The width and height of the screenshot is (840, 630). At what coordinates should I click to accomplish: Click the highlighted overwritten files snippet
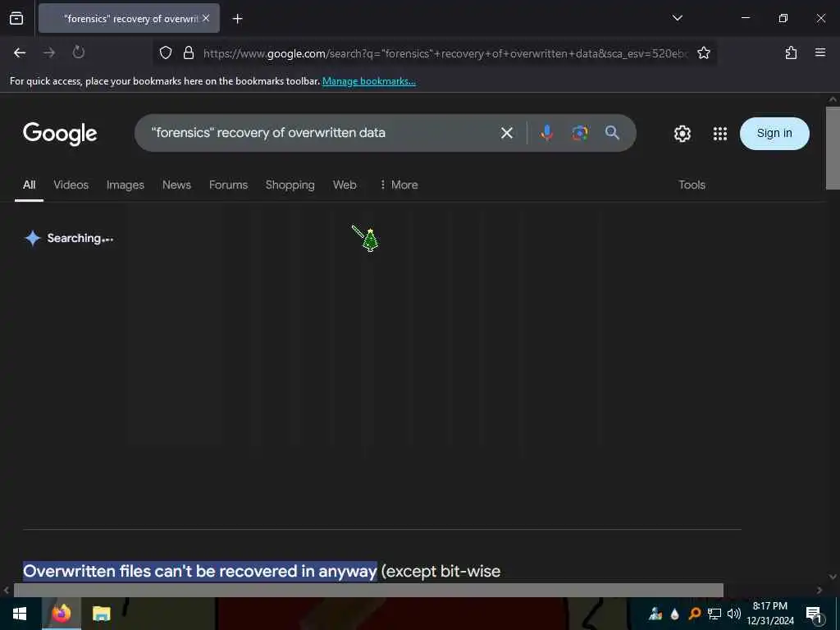click(x=200, y=571)
